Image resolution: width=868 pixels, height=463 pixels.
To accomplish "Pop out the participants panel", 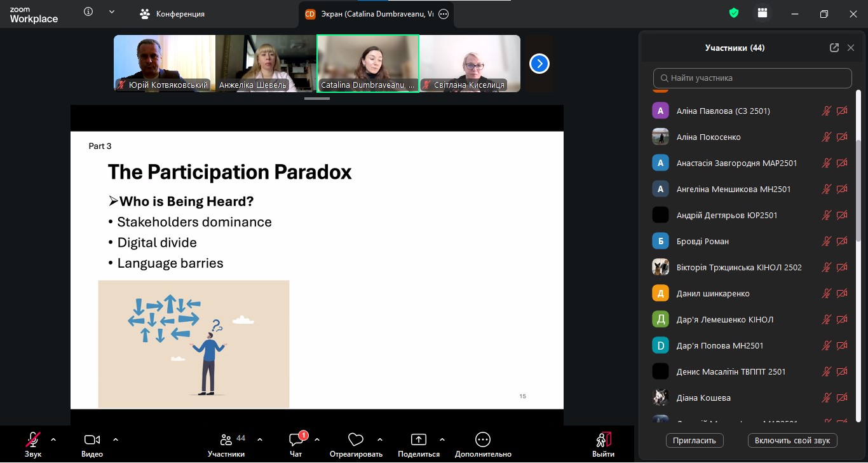I will click(834, 48).
